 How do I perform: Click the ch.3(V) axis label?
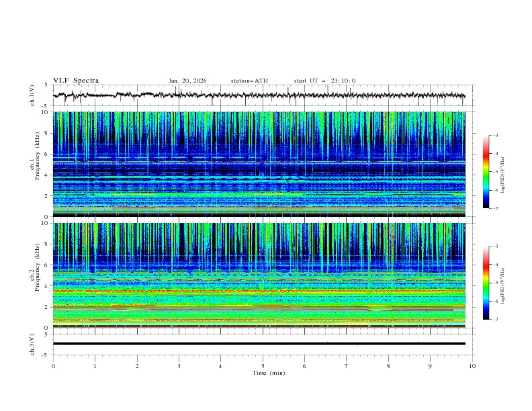click(32, 344)
